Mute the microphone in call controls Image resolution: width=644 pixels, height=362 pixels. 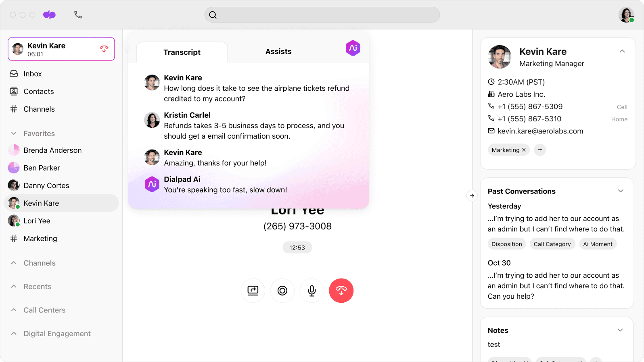point(312,291)
